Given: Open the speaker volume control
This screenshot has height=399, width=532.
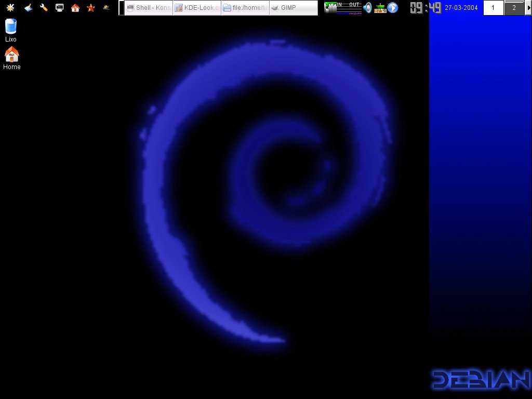Looking at the screenshot, I should pos(367,7).
